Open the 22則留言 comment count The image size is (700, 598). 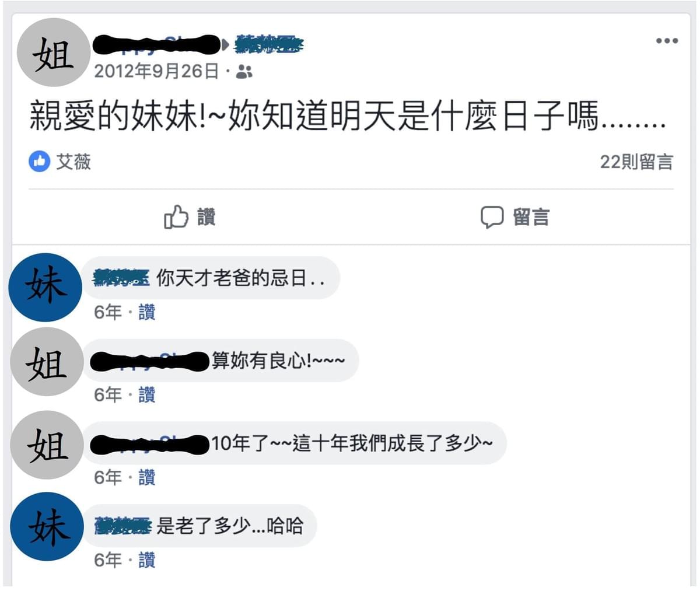(x=636, y=162)
